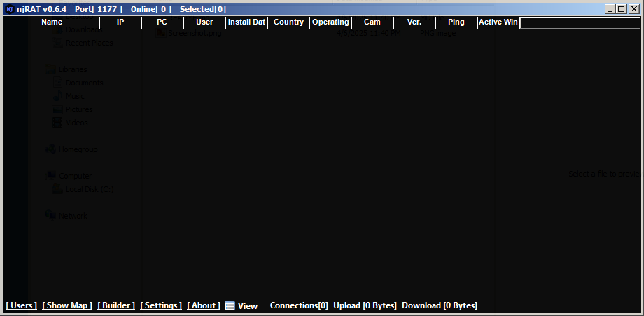This screenshot has width=644, height=316.
Task: Click the [Builder] link
Action: tap(116, 305)
